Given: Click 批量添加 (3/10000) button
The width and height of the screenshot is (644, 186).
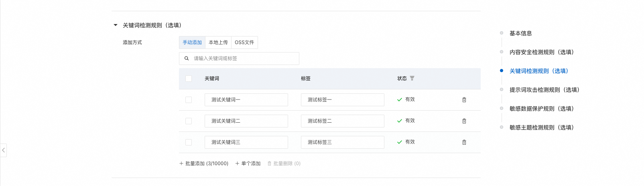Looking at the screenshot, I should click(204, 164).
